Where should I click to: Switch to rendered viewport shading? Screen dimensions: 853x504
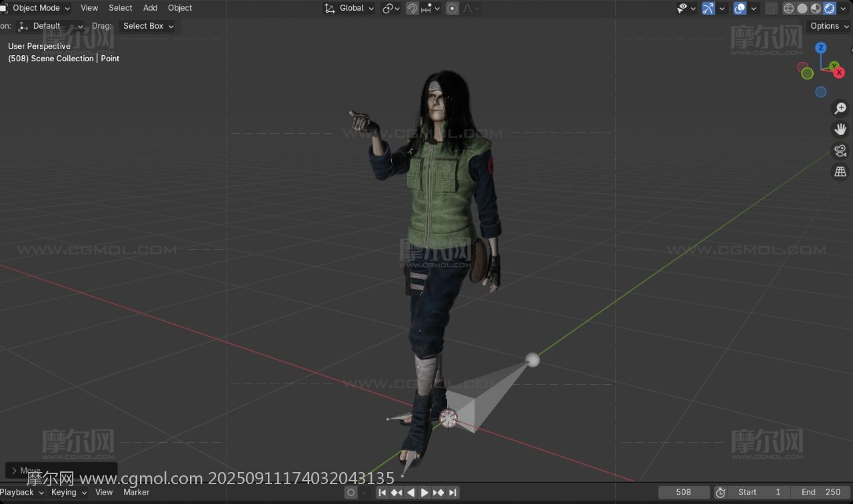click(x=829, y=8)
